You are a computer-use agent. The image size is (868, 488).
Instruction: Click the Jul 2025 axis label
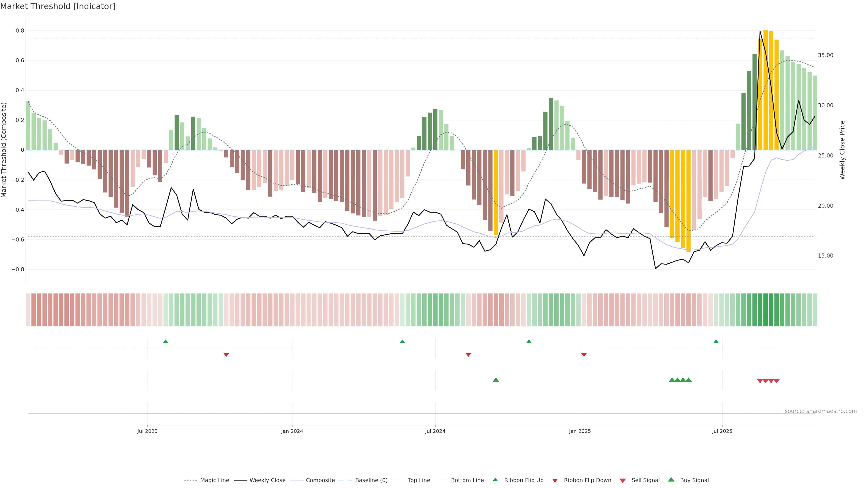point(722,432)
